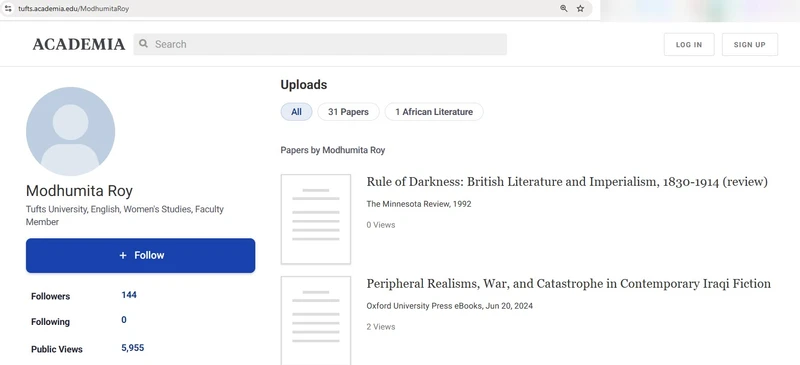Select the 1 African Literature filter

(x=434, y=112)
